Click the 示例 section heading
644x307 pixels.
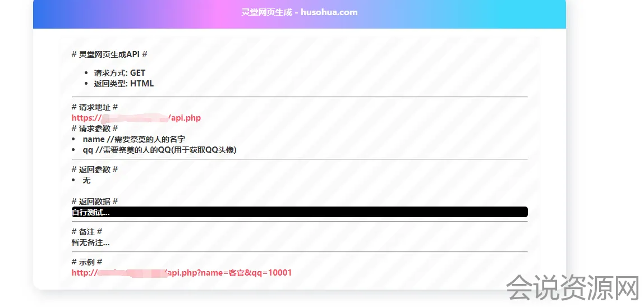click(x=87, y=262)
